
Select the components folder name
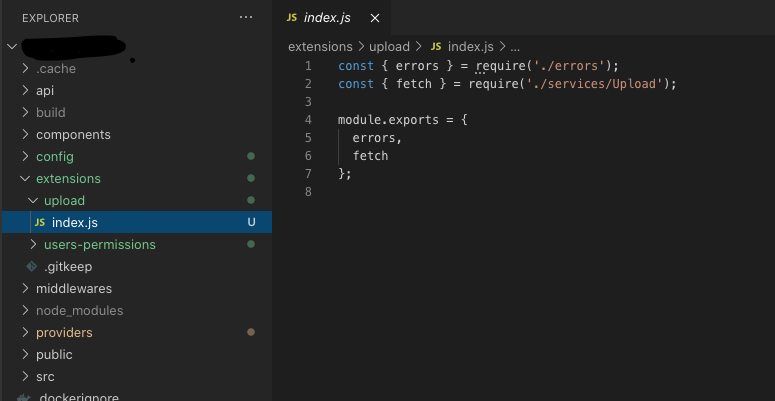[x=73, y=135]
